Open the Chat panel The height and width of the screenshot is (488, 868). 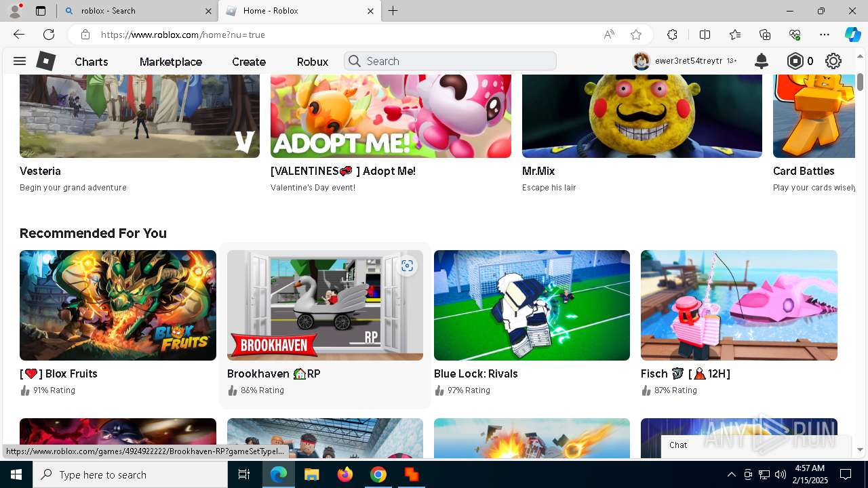[756, 445]
